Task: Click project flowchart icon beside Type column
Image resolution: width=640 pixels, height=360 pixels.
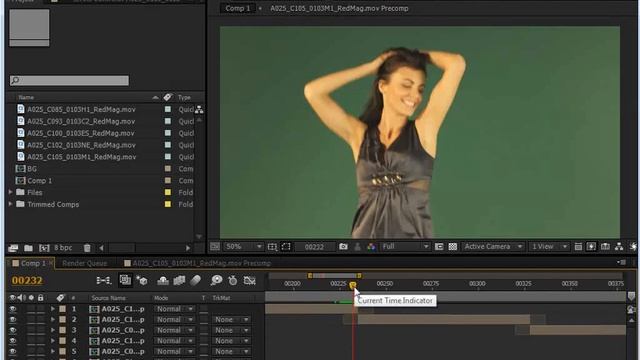Action: click(199, 109)
